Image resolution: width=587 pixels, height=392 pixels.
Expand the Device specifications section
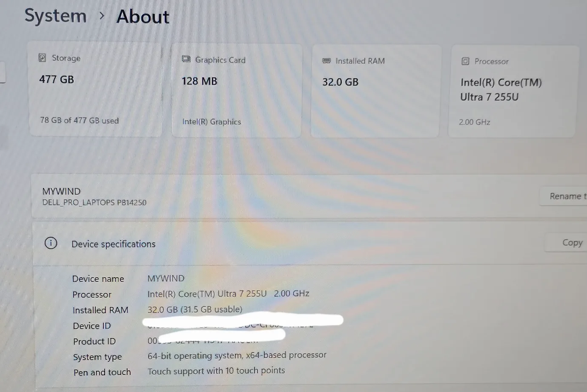pos(113,244)
